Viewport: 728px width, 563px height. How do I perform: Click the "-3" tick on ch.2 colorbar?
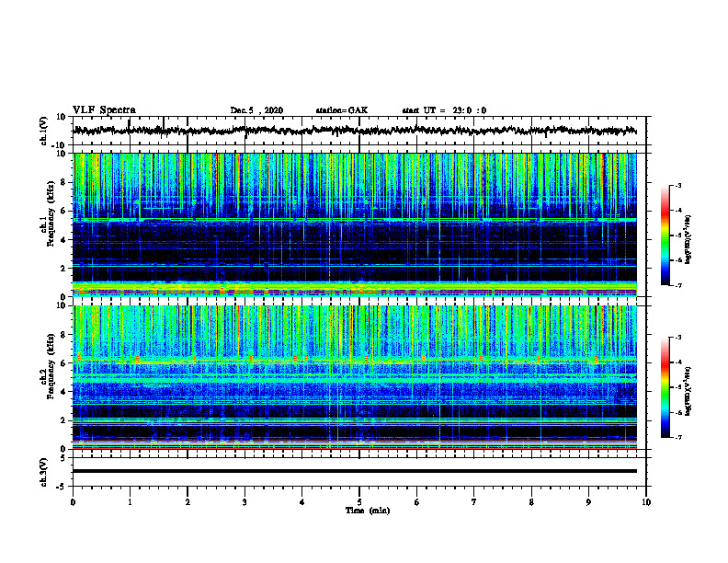(678, 338)
